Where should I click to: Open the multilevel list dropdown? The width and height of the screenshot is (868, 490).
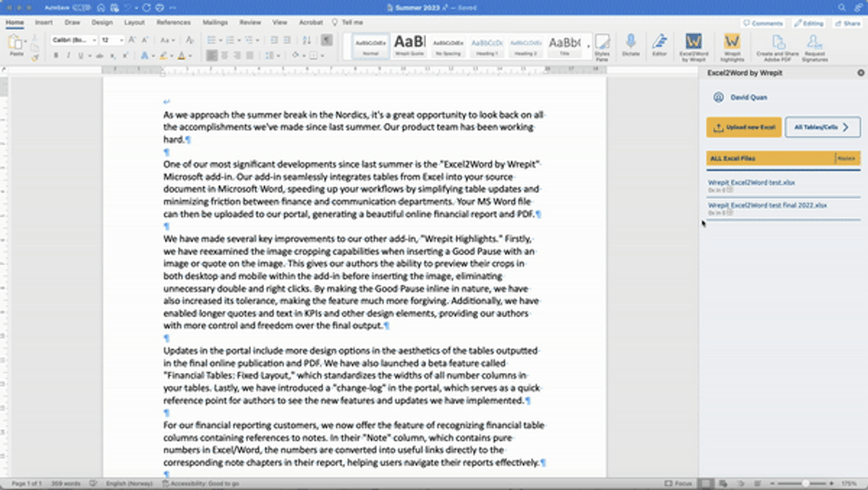coord(259,40)
